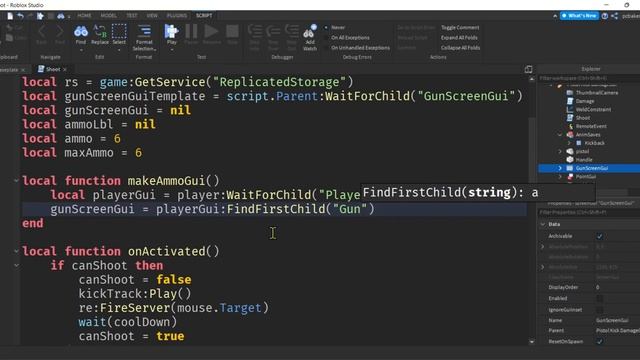Click Collapse All Folds action
The image size is (640, 360).
460,48
